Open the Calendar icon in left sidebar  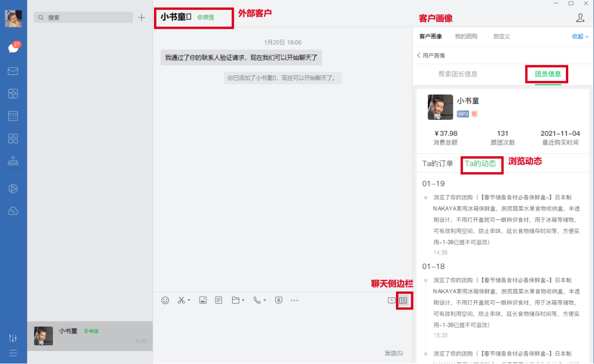click(x=13, y=116)
